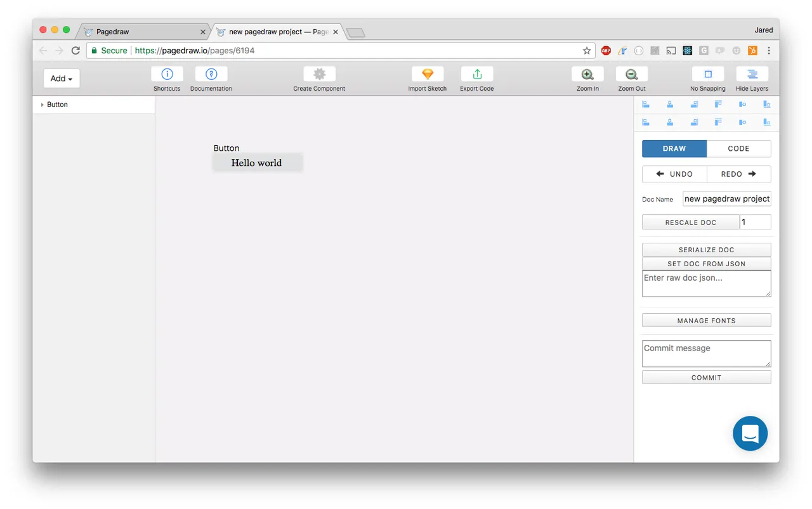Open MANAGE FONTS
The width and height of the screenshot is (812, 509).
coord(707,321)
